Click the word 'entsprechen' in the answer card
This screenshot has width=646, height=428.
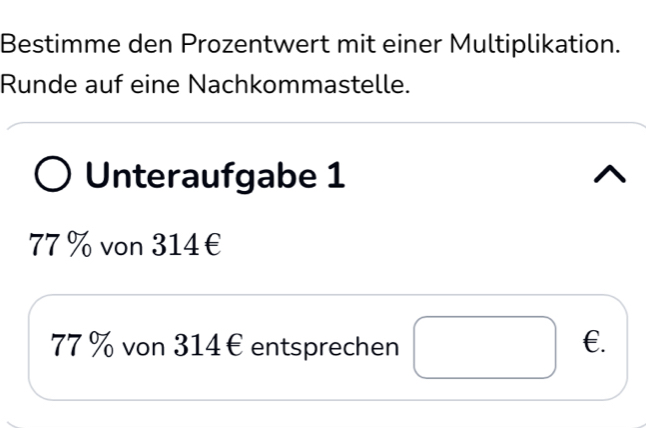(x=324, y=347)
